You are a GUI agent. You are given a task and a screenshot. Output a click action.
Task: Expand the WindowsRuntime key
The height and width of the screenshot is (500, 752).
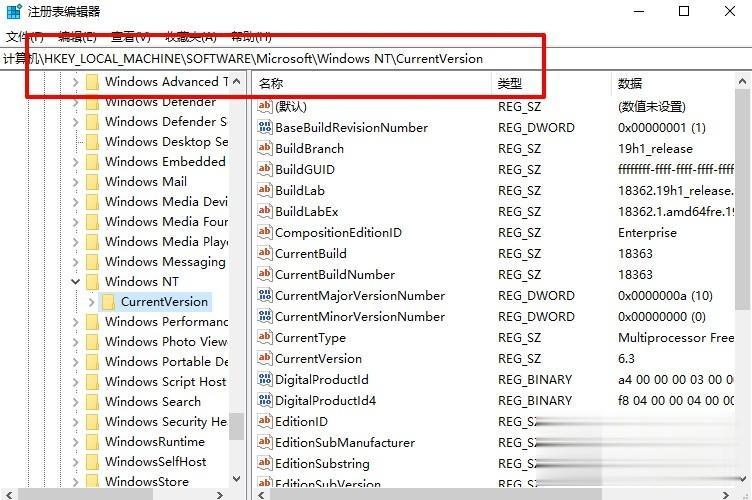[x=75, y=442]
